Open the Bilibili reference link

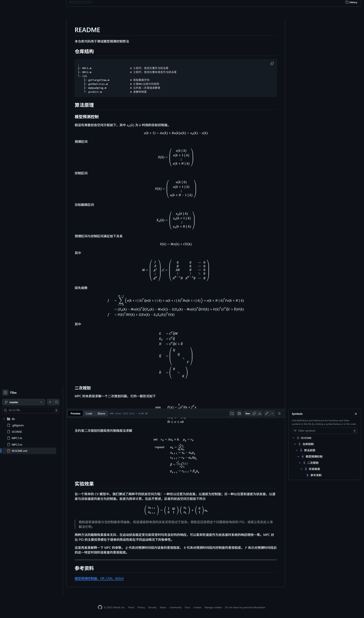click(99, 578)
